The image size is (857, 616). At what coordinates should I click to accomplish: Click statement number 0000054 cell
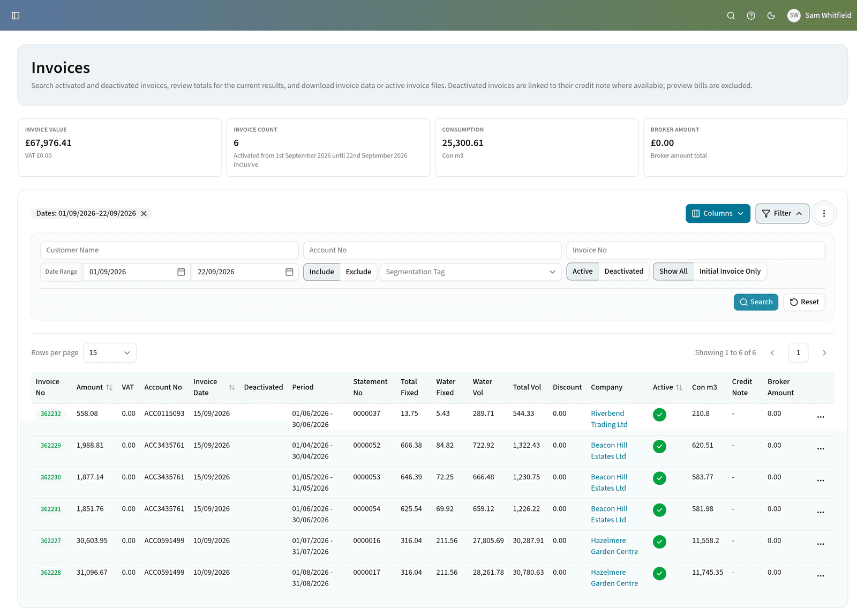click(x=366, y=509)
